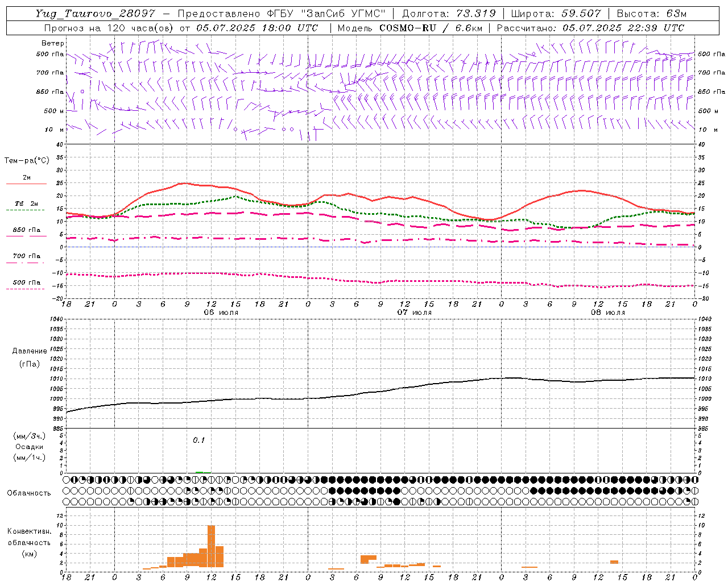The height and width of the screenshot is (582, 728).
Task: Click the dotted 500 гПа temperature legend line
Action: 25,289
